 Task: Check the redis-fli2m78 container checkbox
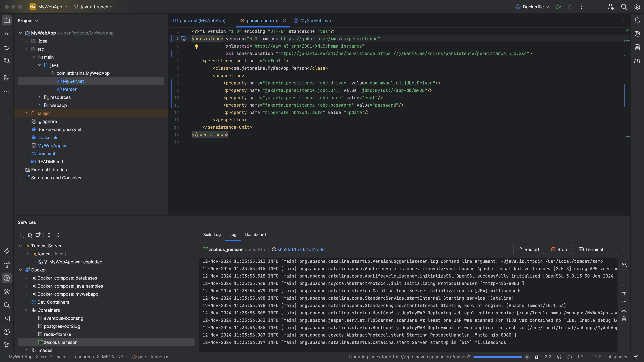coord(40,334)
